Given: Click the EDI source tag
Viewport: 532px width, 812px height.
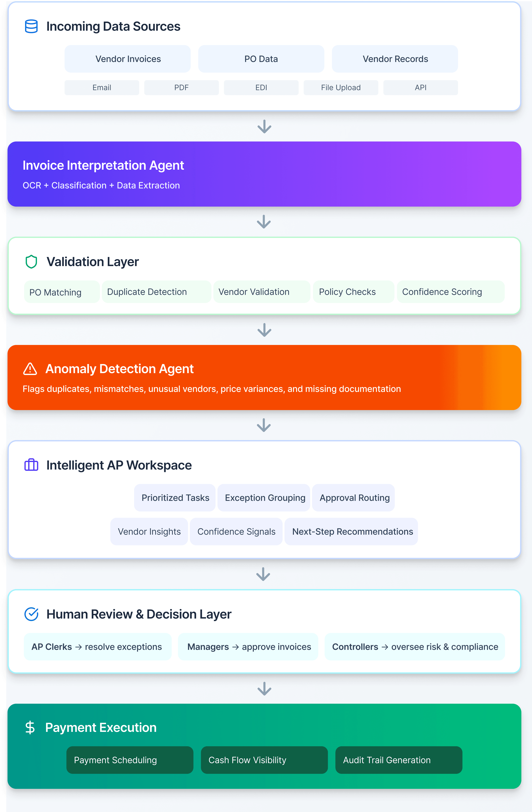Looking at the screenshot, I should click(x=261, y=88).
